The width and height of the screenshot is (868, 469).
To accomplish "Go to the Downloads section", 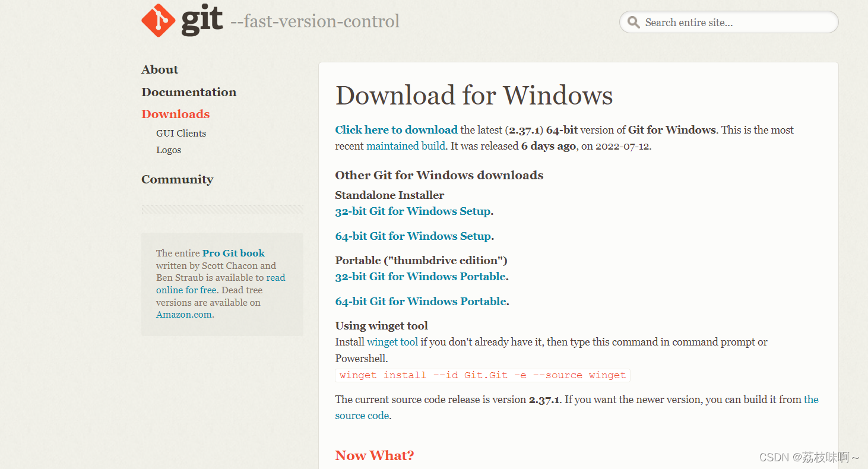I will coord(176,114).
